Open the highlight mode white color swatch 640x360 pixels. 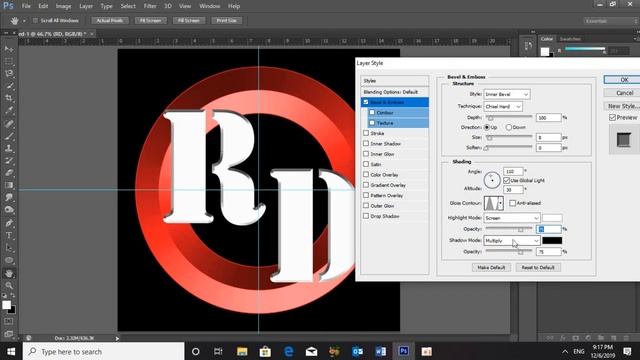tap(552, 218)
